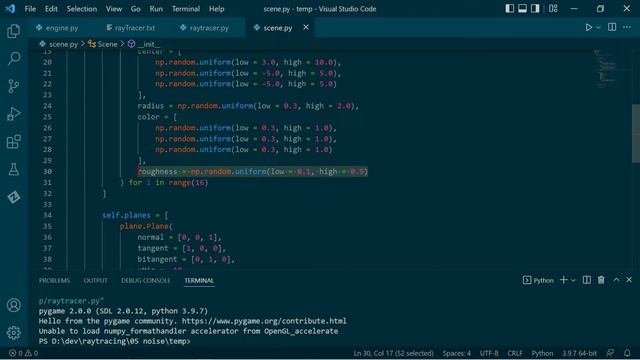The image size is (640, 360).
Task: Toggle the primary side bar layout icon
Action: pos(509,9)
